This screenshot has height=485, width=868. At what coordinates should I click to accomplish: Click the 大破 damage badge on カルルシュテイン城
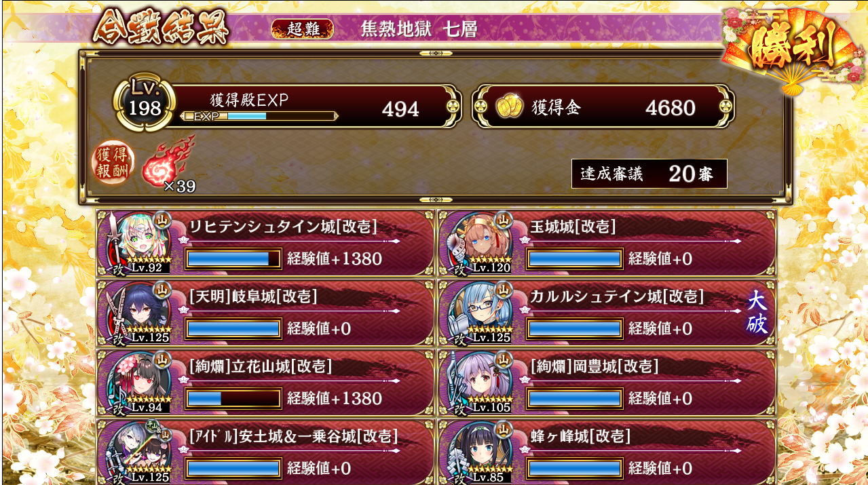(x=757, y=313)
